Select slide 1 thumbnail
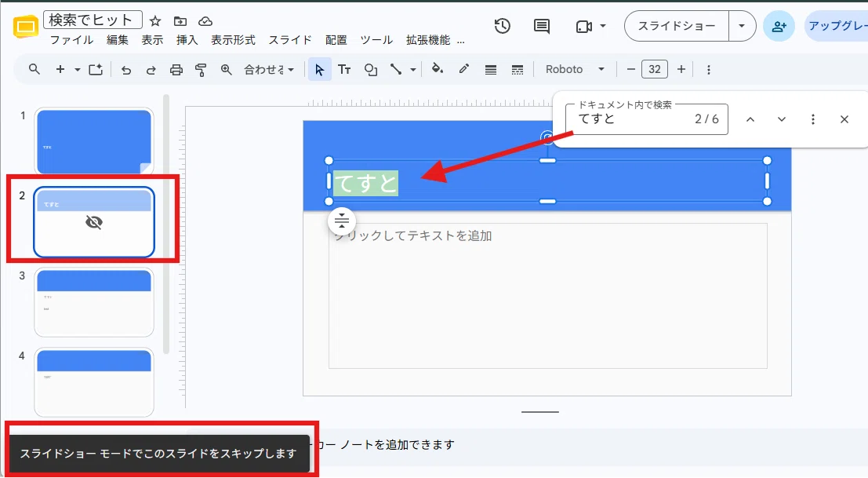 (94, 141)
